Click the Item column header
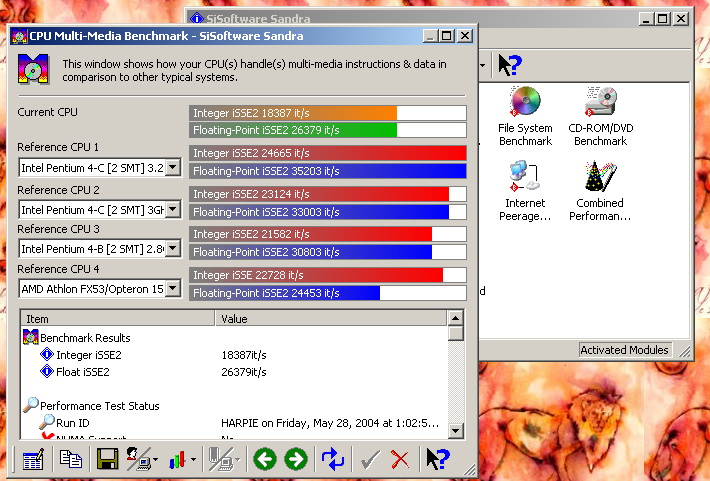The height and width of the screenshot is (481, 710). click(x=118, y=318)
